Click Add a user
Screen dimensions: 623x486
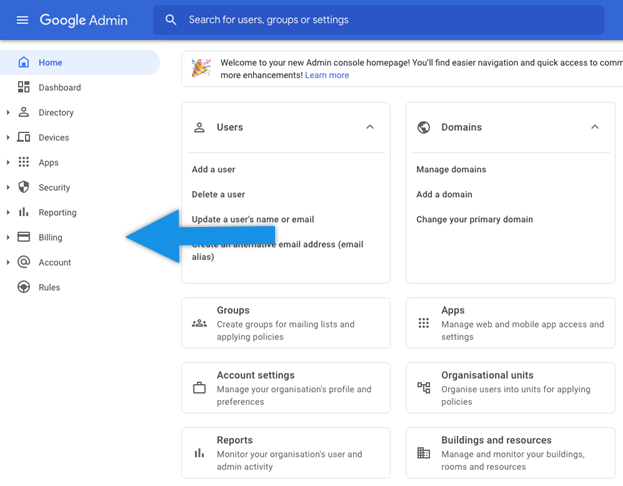(x=213, y=169)
